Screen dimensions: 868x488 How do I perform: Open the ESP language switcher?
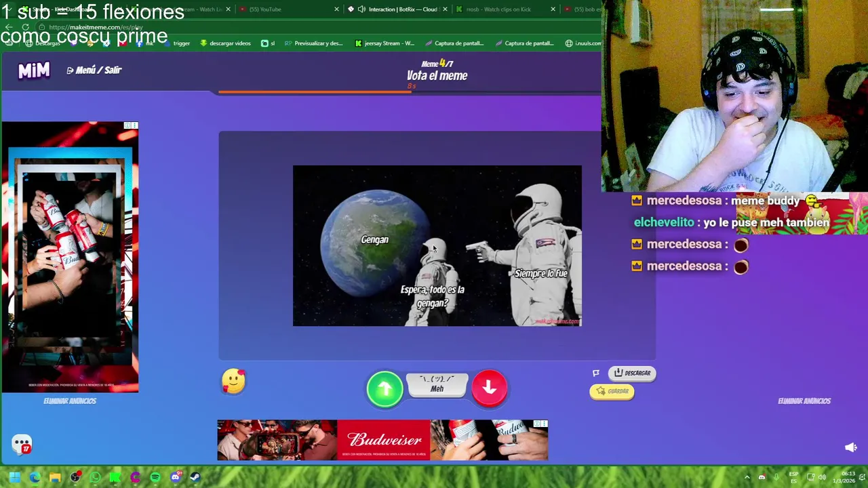pyautogui.click(x=793, y=477)
